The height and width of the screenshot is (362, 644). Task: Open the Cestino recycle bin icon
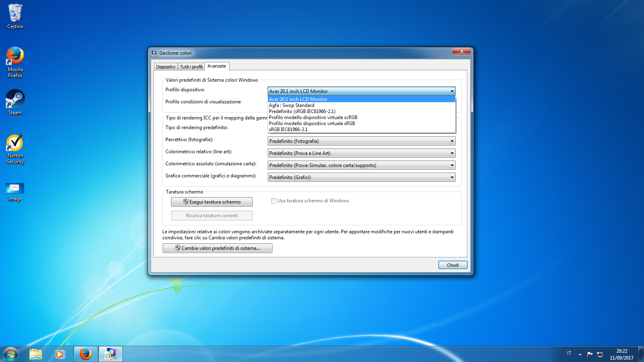coord(15,16)
